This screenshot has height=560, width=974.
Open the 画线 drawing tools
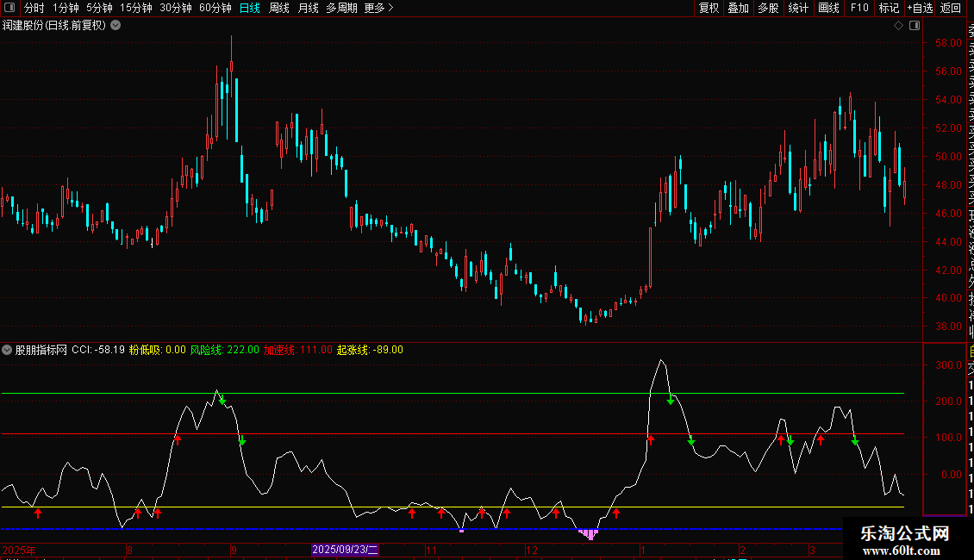828,8
